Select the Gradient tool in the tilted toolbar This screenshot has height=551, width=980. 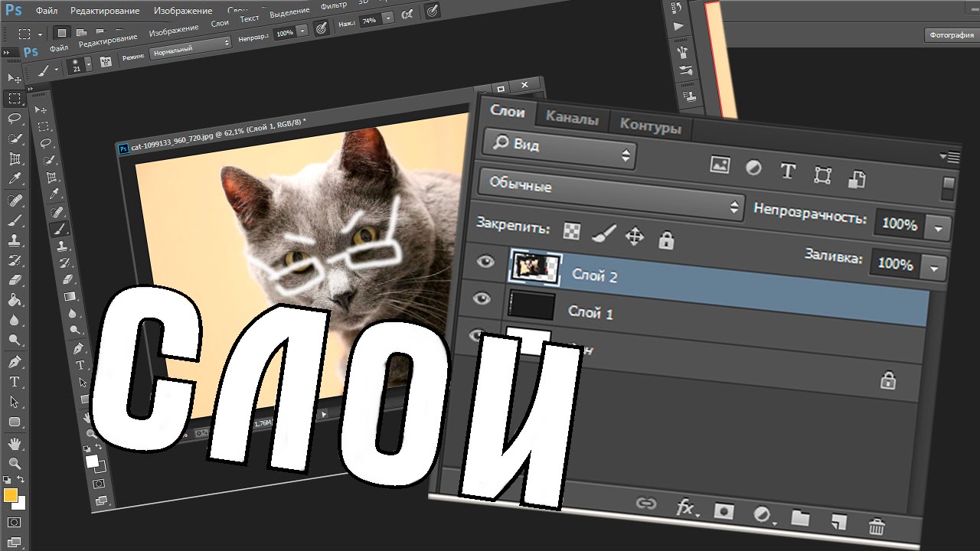pos(70,296)
